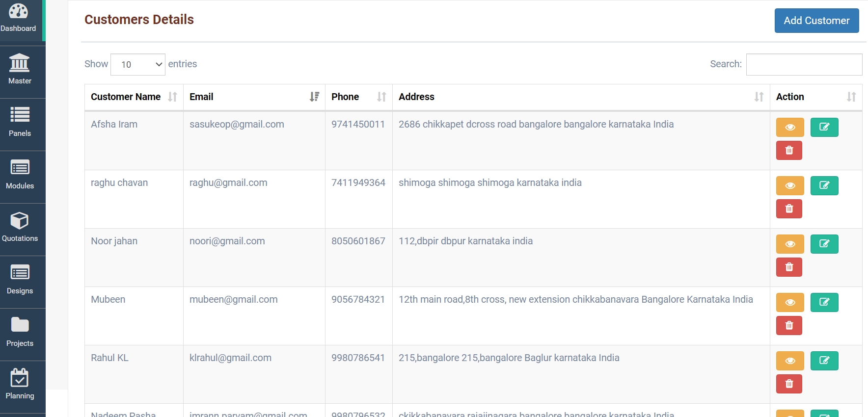Screen dimensions: 868x417
Task: Edit customer Mubeen
Action: tap(824, 303)
